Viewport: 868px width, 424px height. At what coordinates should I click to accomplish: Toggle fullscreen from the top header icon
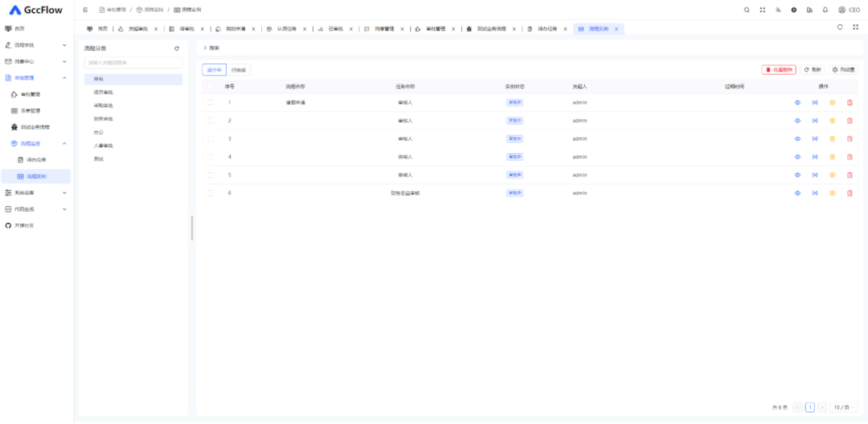point(762,10)
